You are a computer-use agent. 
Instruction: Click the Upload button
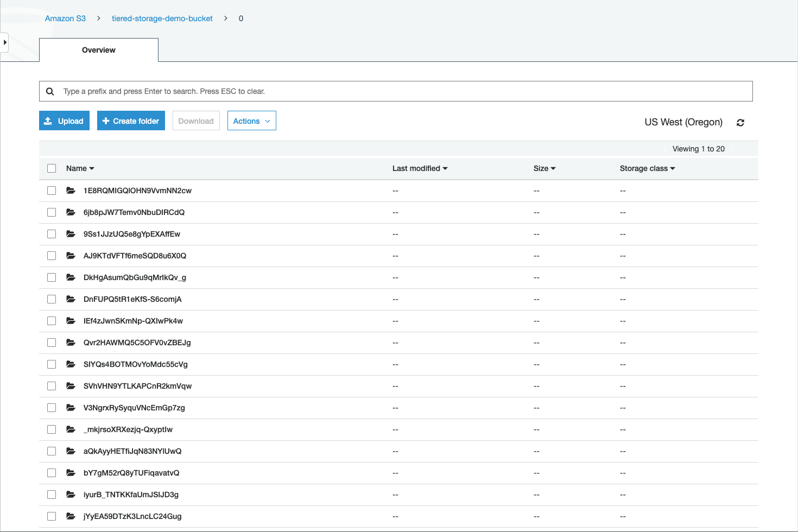tap(64, 121)
